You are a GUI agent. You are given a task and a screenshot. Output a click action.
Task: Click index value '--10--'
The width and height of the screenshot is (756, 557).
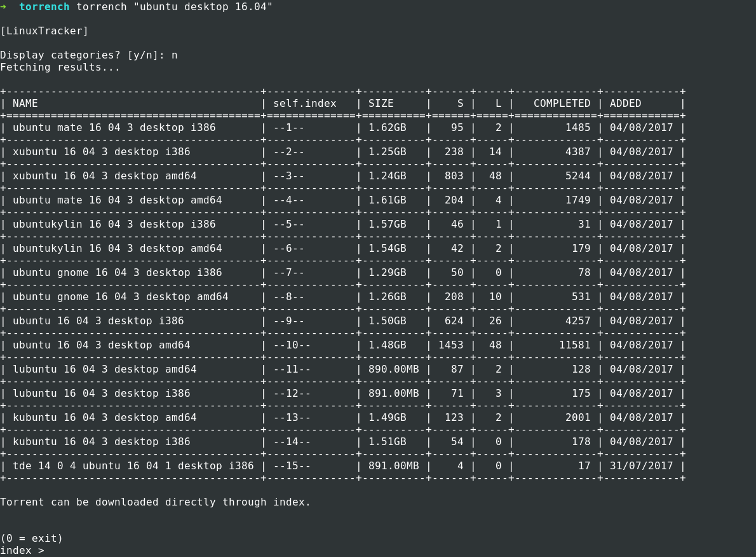pyautogui.click(x=292, y=345)
